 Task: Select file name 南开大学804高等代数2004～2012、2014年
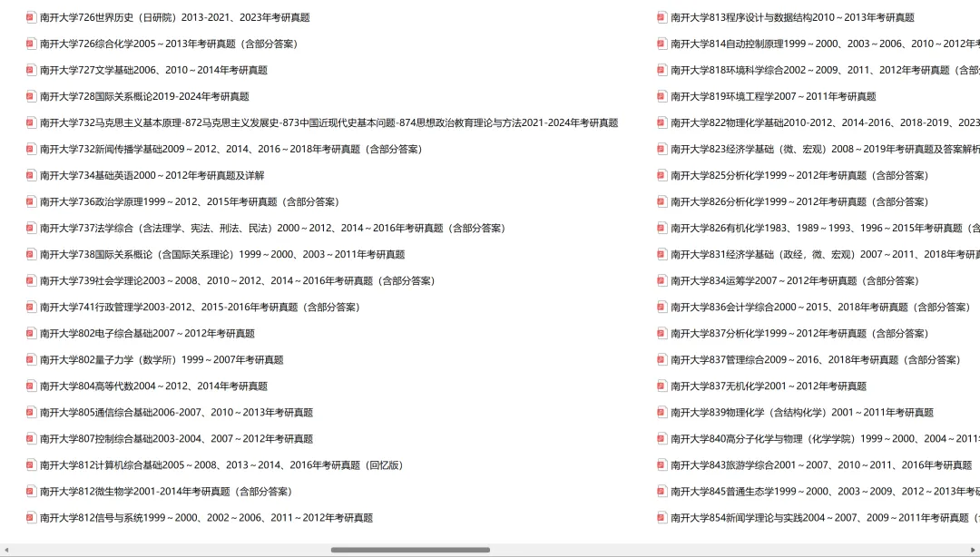(153, 386)
